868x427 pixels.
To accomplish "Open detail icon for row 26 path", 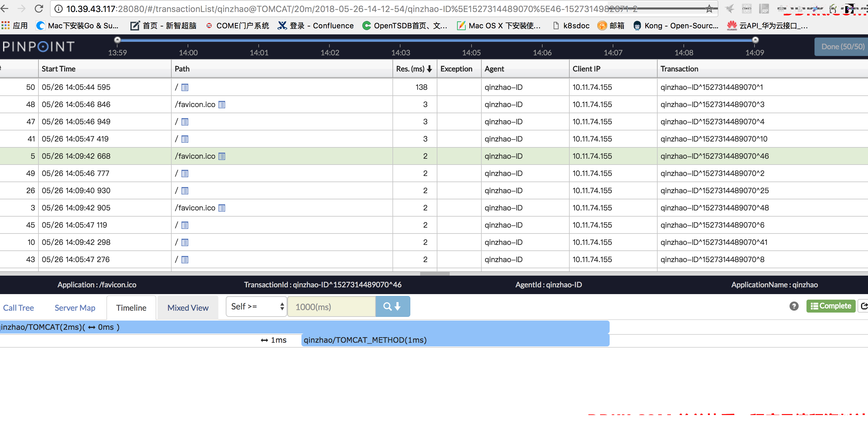I will pyautogui.click(x=185, y=191).
